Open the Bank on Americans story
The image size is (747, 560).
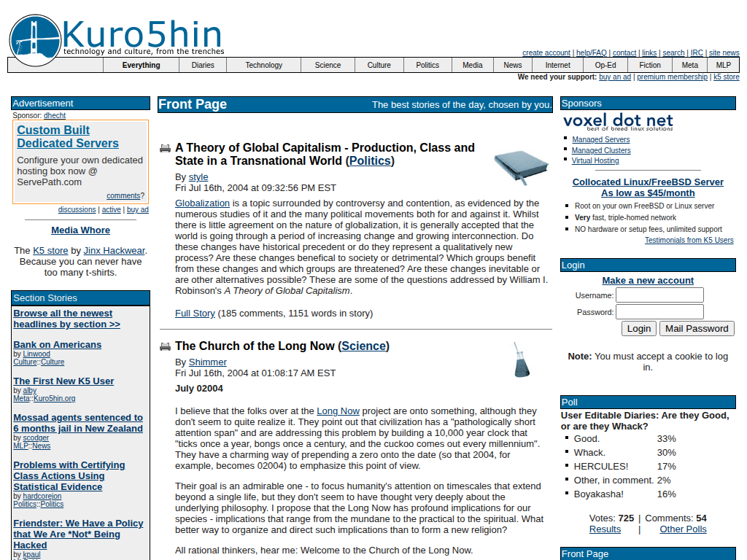tap(57, 345)
